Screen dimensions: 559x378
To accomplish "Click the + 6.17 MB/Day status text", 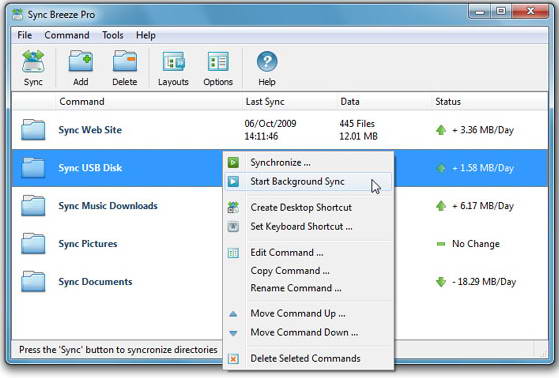I will [x=483, y=206].
